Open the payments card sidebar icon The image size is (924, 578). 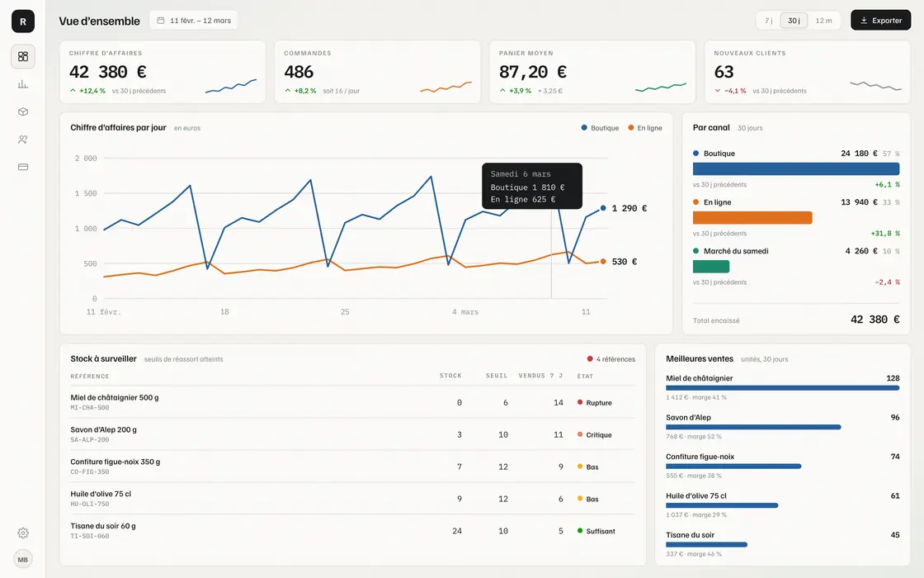pos(23,167)
